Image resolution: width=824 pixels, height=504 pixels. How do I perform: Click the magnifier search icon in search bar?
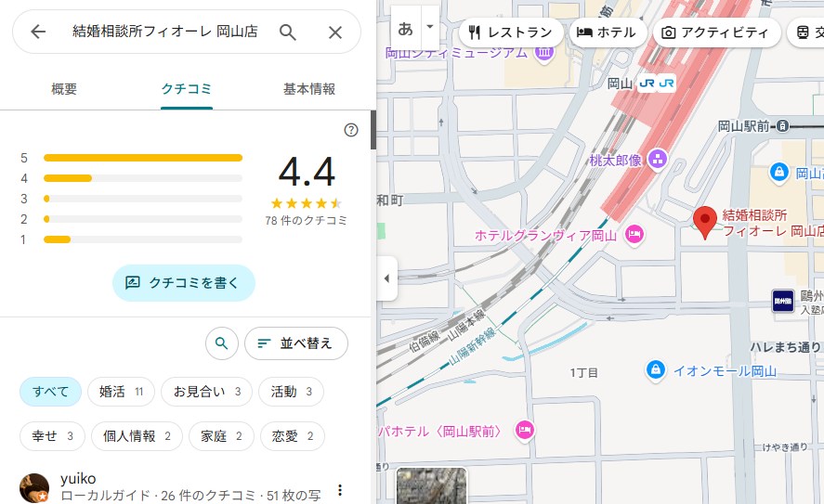click(288, 32)
